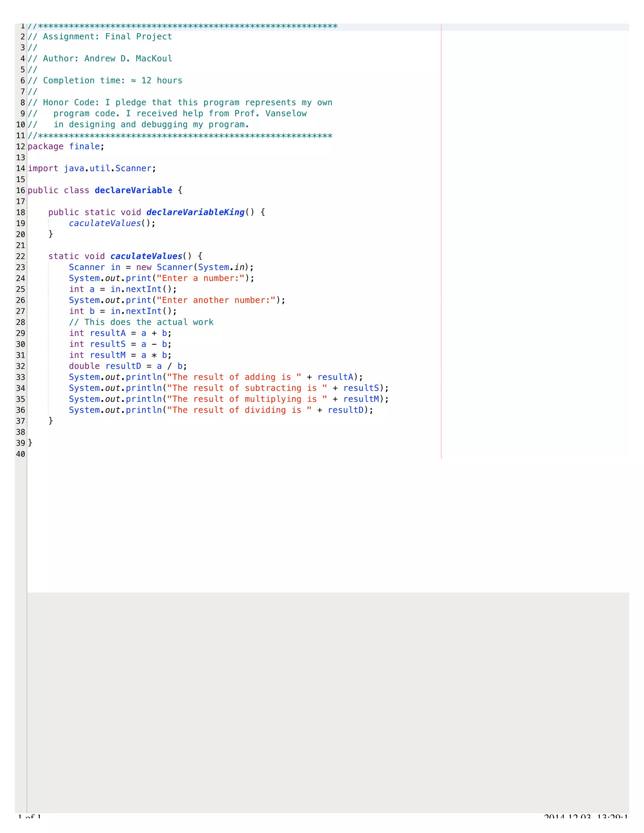Click 'program code. I received help from Prof. Vanselow'
The height and width of the screenshot is (833, 644).
click(x=180, y=114)
